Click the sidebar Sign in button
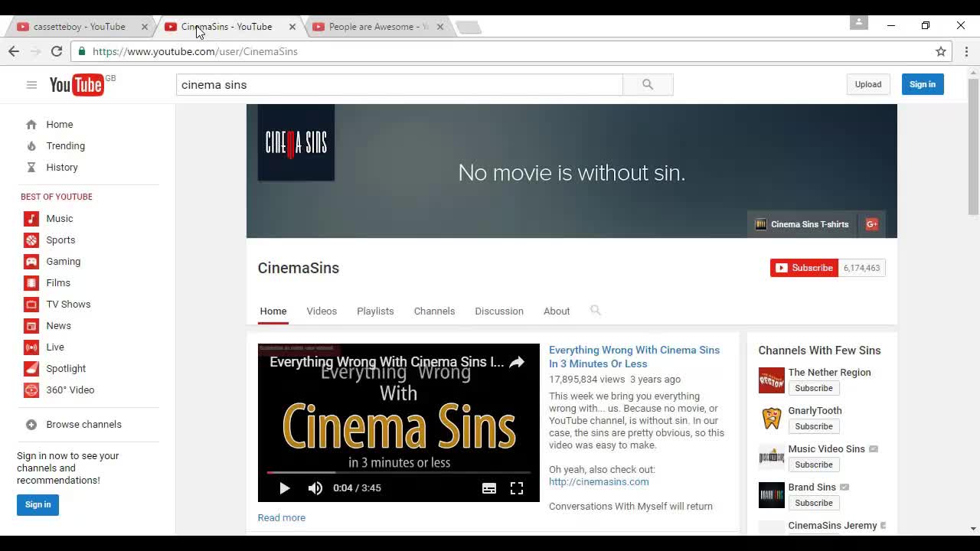This screenshot has width=980, height=551. [38, 504]
